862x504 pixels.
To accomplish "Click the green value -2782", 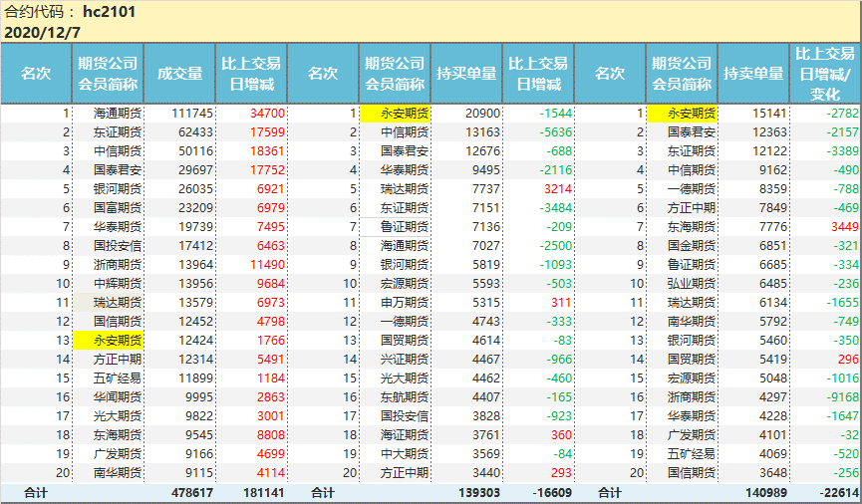I will 843,114.
